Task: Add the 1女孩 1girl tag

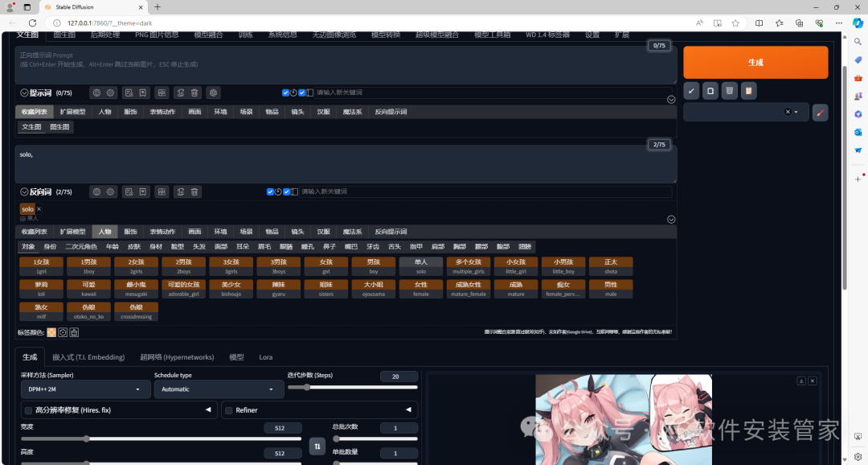Action: point(42,266)
